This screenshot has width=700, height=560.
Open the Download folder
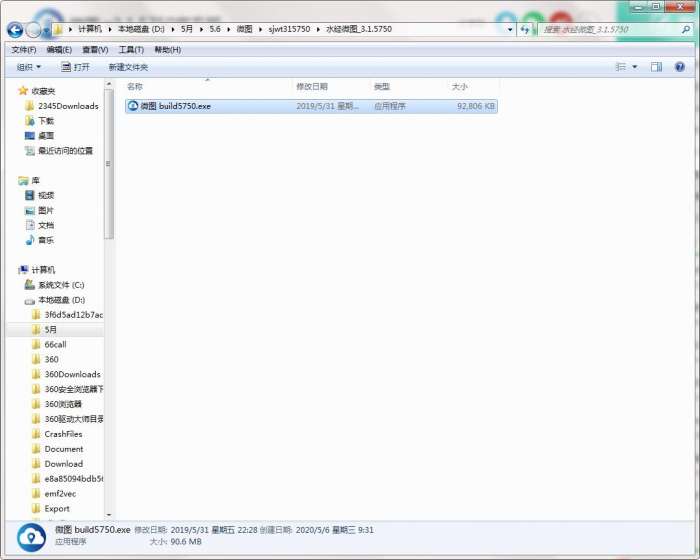[x=57, y=464]
